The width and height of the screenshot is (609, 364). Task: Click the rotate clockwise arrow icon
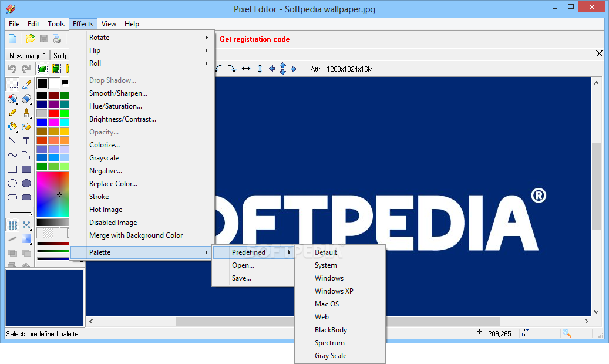point(232,69)
